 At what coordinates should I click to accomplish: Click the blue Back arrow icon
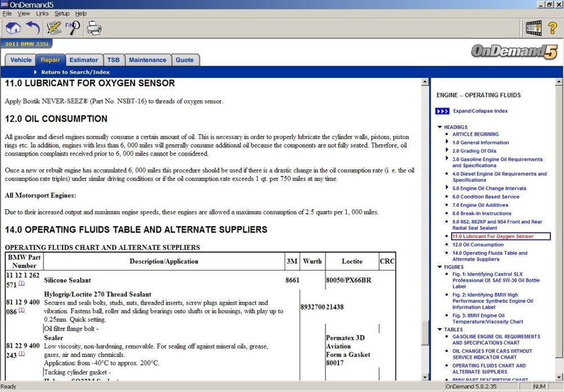tap(33, 27)
